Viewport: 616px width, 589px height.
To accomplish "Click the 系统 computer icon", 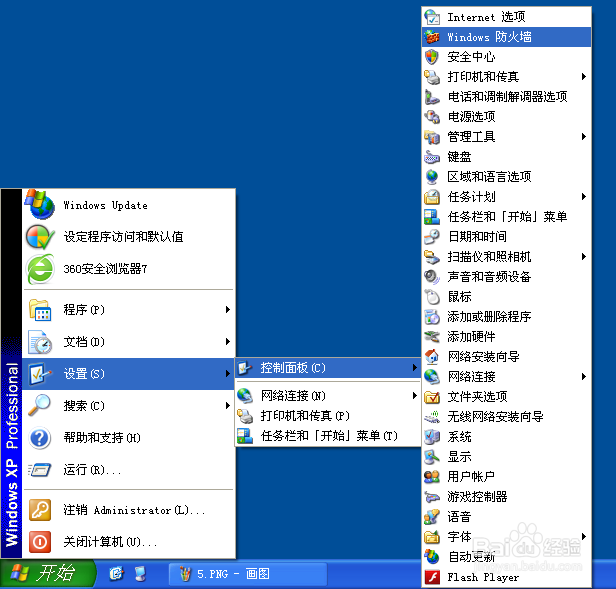I will pyautogui.click(x=432, y=437).
